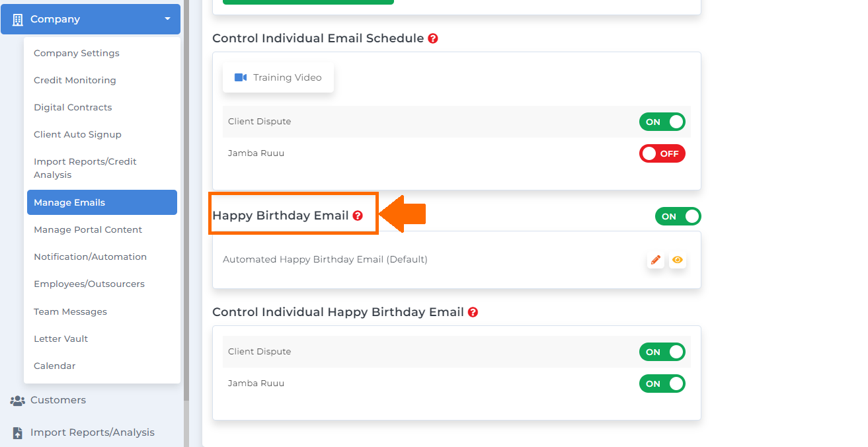The image size is (868, 447).
Task: Open Calendar from Company submenu
Action: 55,366
